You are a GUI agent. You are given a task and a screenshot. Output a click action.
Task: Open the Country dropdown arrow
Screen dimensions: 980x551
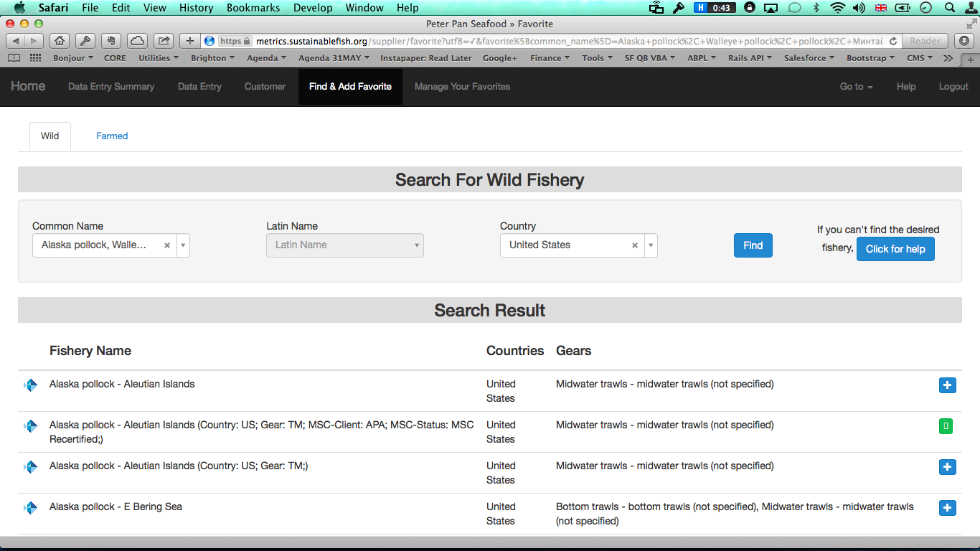click(651, 245)
